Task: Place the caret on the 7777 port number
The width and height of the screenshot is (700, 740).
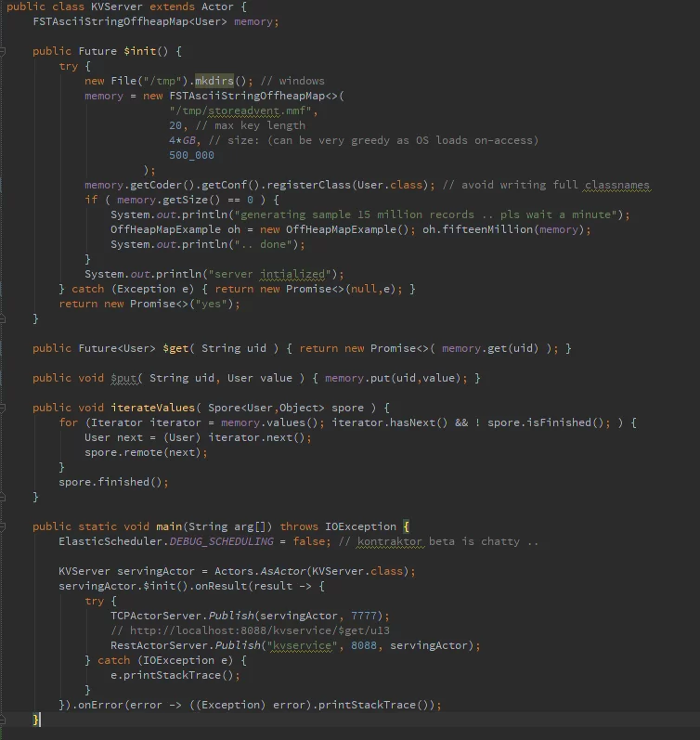Action: [364, 616]
